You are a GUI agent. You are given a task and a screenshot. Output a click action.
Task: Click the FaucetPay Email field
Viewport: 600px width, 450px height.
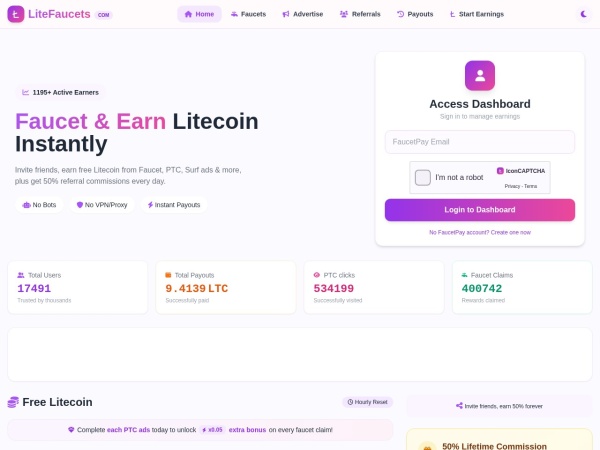pos(480,142)
